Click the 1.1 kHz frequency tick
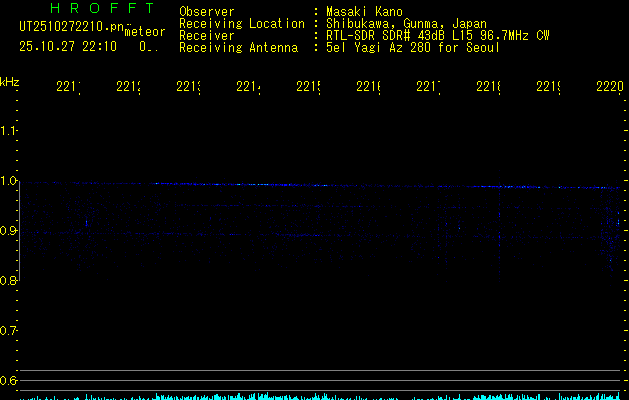This screenshot has width=629, height=400. 9,131
